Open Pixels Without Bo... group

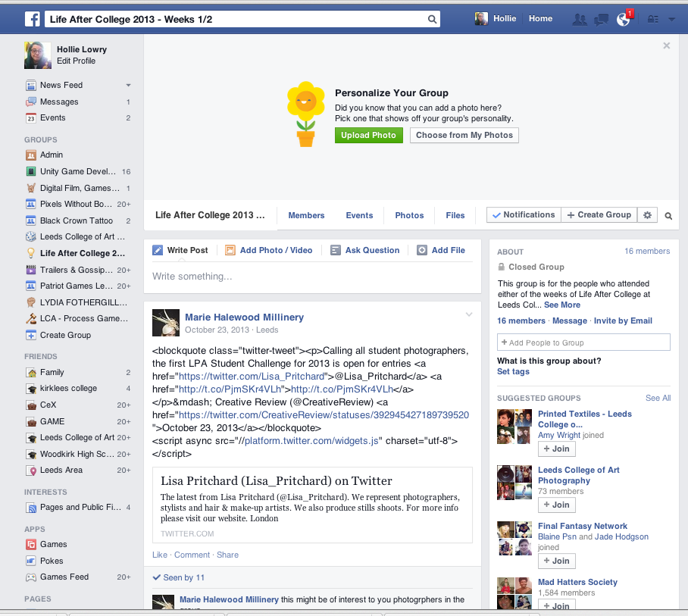pyautogui.click(x=78, y=204)
